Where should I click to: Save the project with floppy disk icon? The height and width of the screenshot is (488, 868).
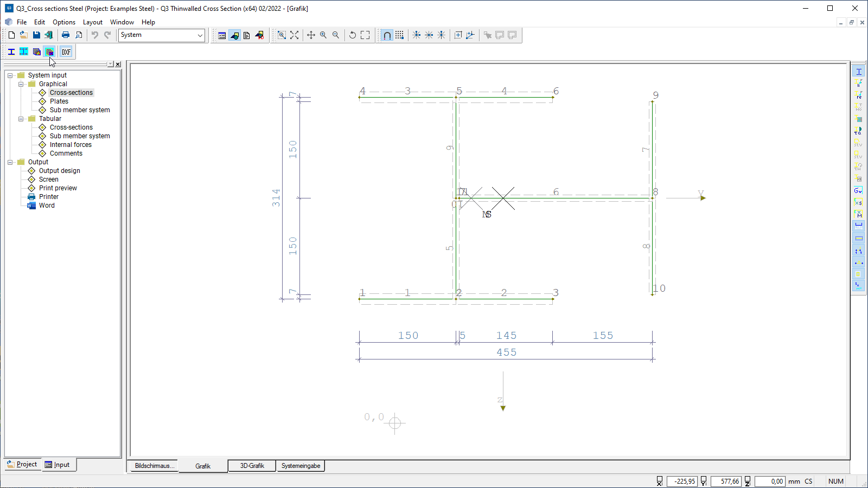[36, 35]
